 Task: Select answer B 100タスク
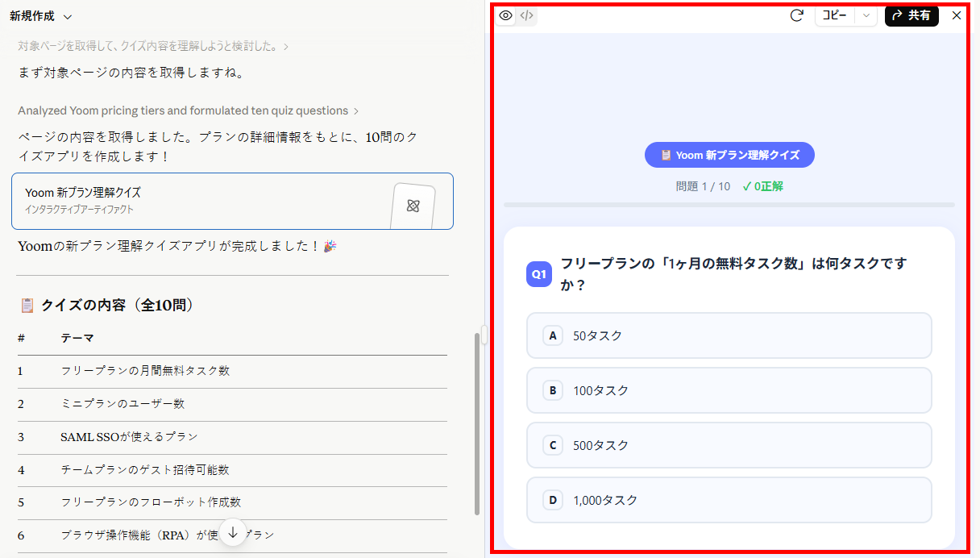click(x=729, y=390)
